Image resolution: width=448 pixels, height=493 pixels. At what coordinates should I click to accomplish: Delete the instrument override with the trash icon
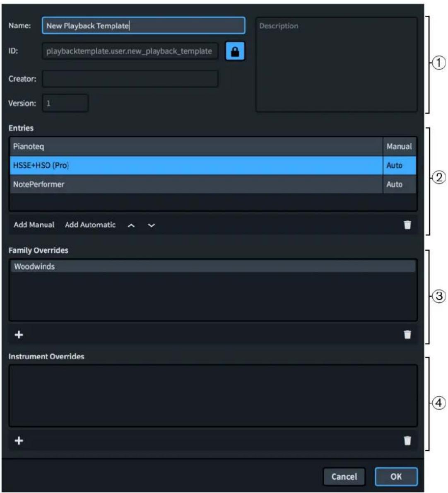[407, 440]
